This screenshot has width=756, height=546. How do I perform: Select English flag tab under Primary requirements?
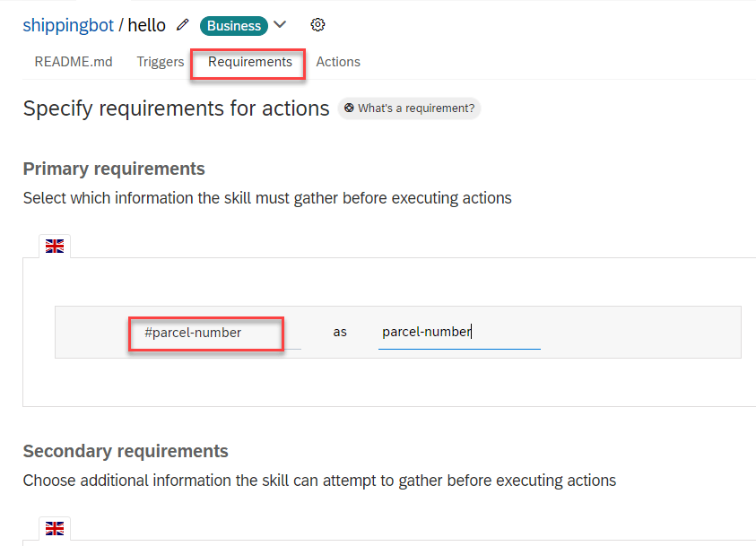55,247
